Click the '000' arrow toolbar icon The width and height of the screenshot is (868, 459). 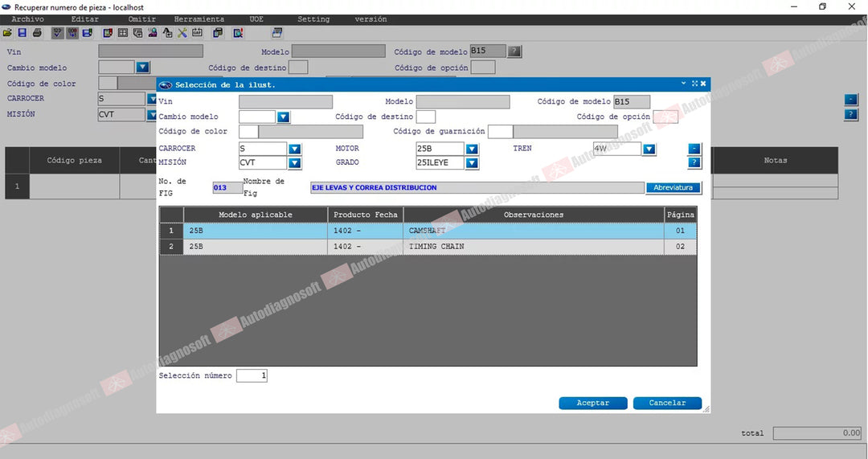click(x=72, y=33)
